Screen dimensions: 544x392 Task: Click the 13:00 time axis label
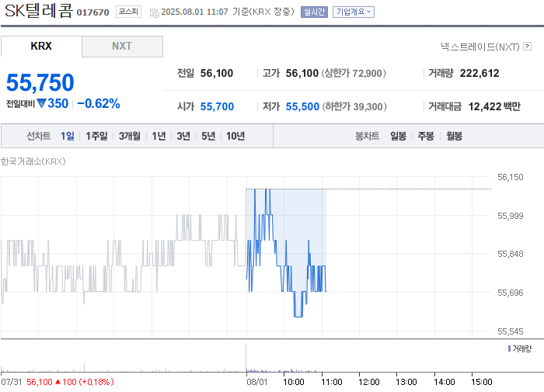coord(406,382)
